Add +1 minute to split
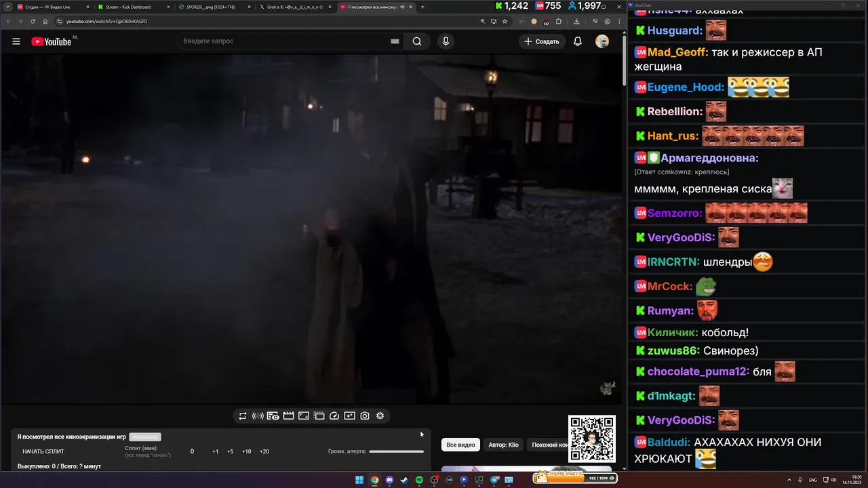868x488 pixels. (215, 451)
